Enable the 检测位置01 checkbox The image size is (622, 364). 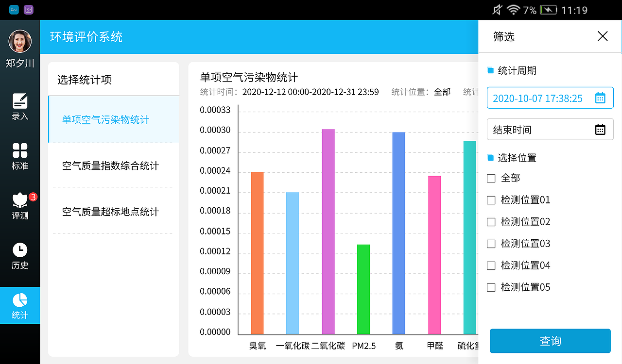tap(491, 200)
